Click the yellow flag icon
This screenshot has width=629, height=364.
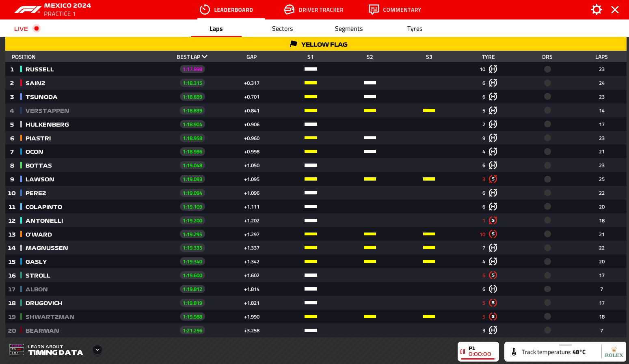[x=294, y=44]
